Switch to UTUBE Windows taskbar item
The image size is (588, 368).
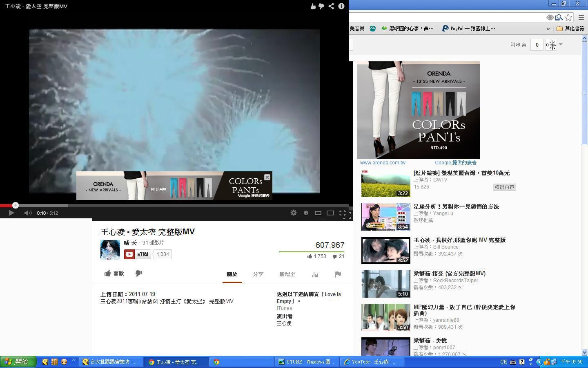306,362
